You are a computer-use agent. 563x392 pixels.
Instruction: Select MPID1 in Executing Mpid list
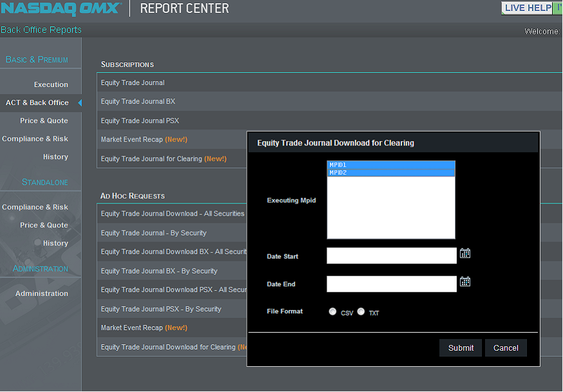391,165
